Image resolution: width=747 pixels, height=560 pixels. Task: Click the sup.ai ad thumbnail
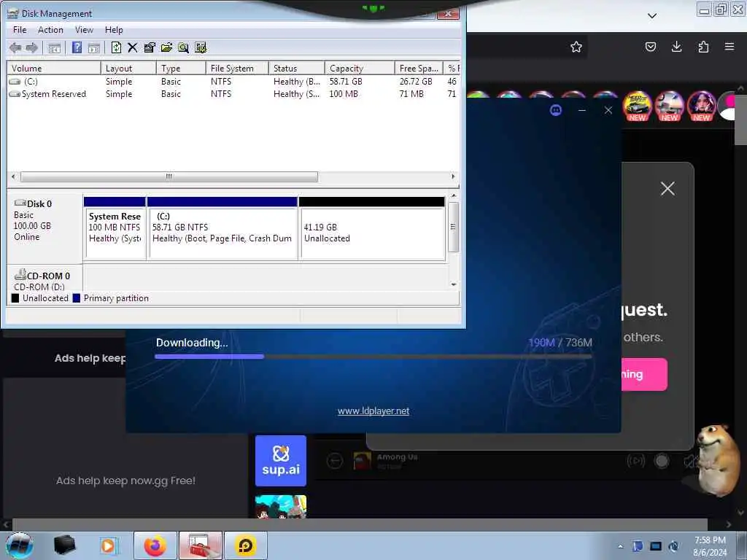click(281, 461)
